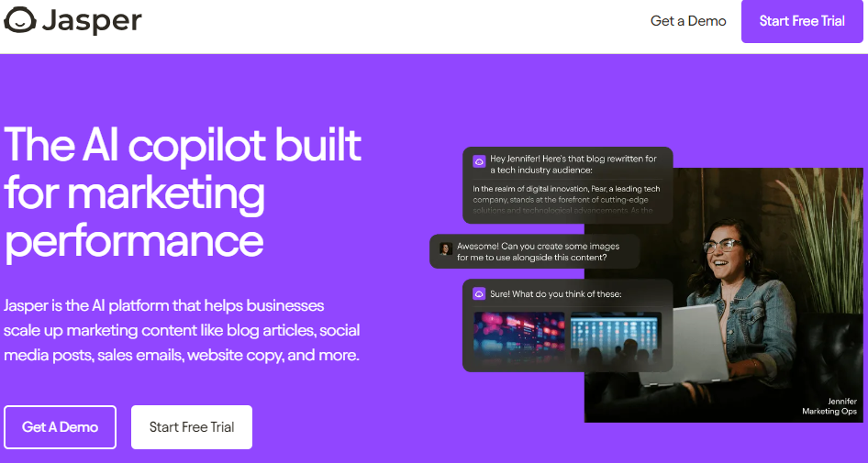Image resolution: width=868 pixels, height=463 pixels.
Task: Click the 'Jennifer Marketing Ops' caption
Action: pos(829,406)
